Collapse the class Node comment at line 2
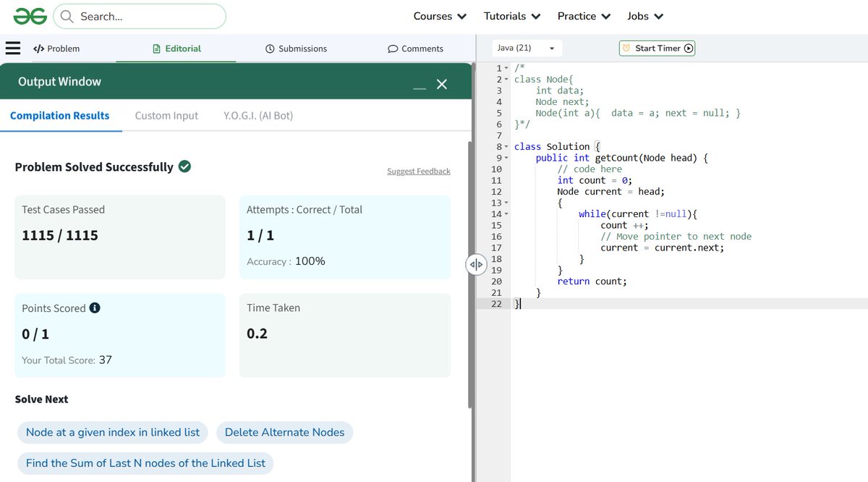Screen dimensions: 868x482 click(504, 78)
